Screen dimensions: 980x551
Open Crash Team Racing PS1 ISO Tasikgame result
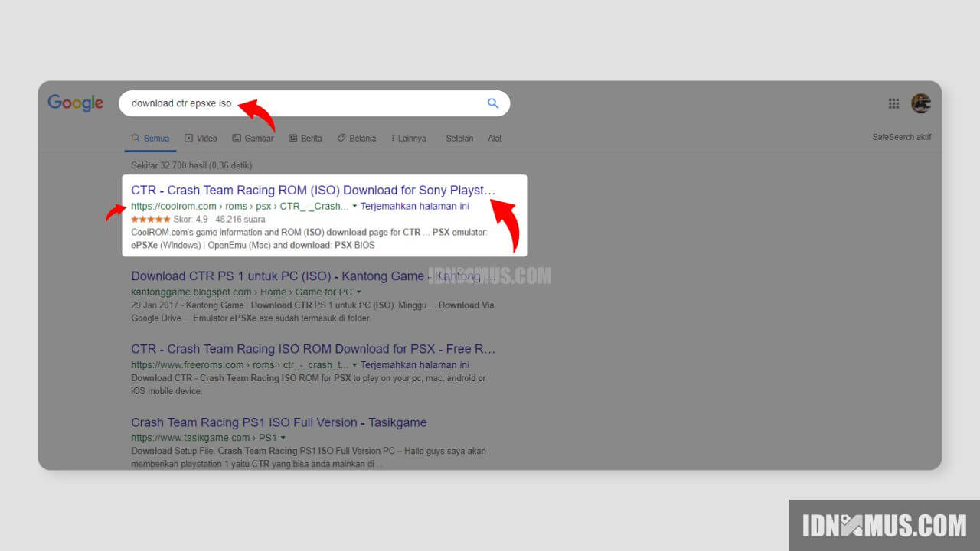(279, 422)
